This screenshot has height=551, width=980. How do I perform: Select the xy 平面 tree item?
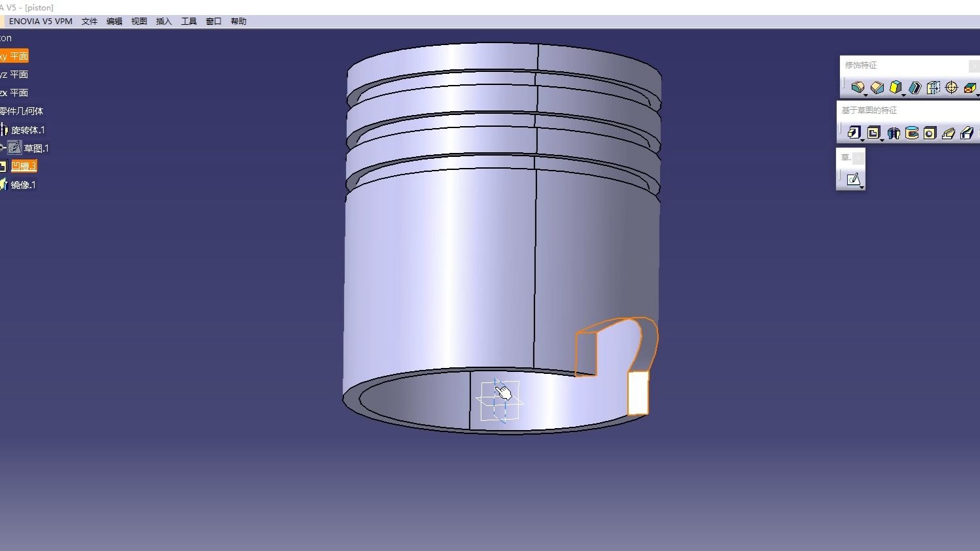tap(14, 56)
